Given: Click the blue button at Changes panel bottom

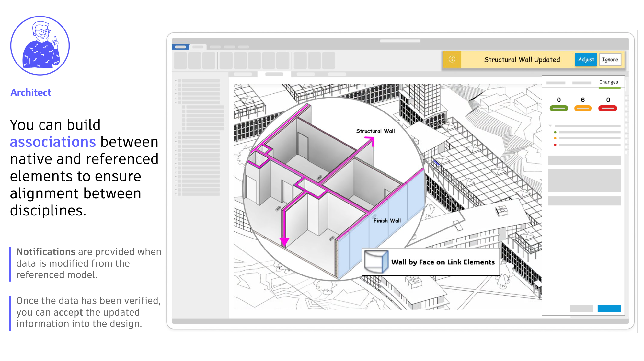Looking at the screenshot, I should point(609,308).
